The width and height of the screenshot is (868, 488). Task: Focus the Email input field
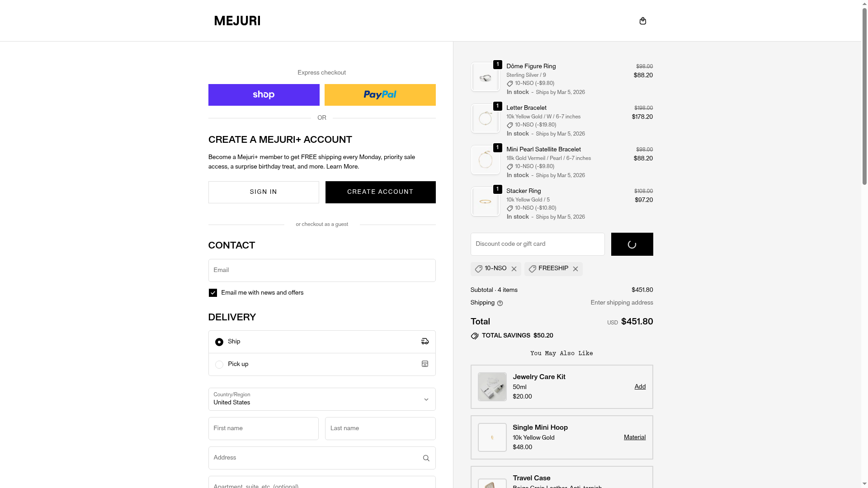pos(321,270)
